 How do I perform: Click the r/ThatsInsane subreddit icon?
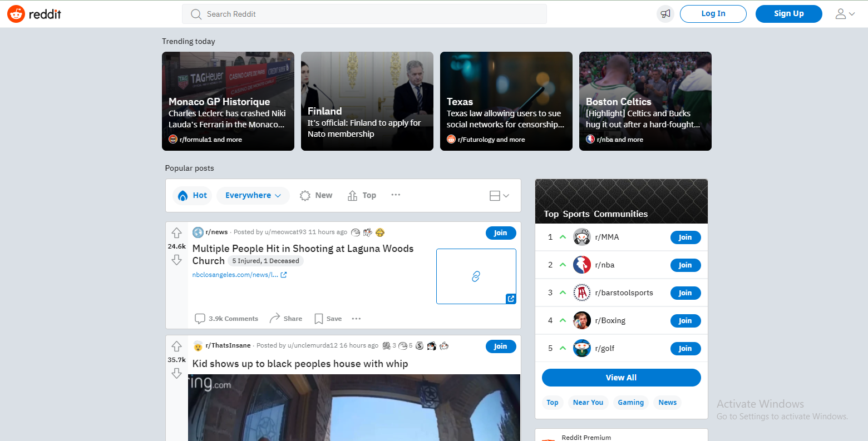198,346
